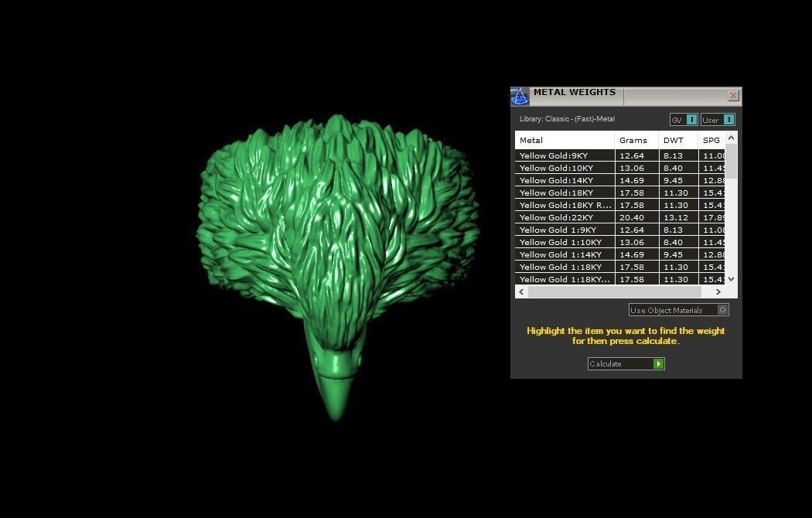Select the Yellow Gold:9KY row
The image size is (812, 518).
pos(620,155)
